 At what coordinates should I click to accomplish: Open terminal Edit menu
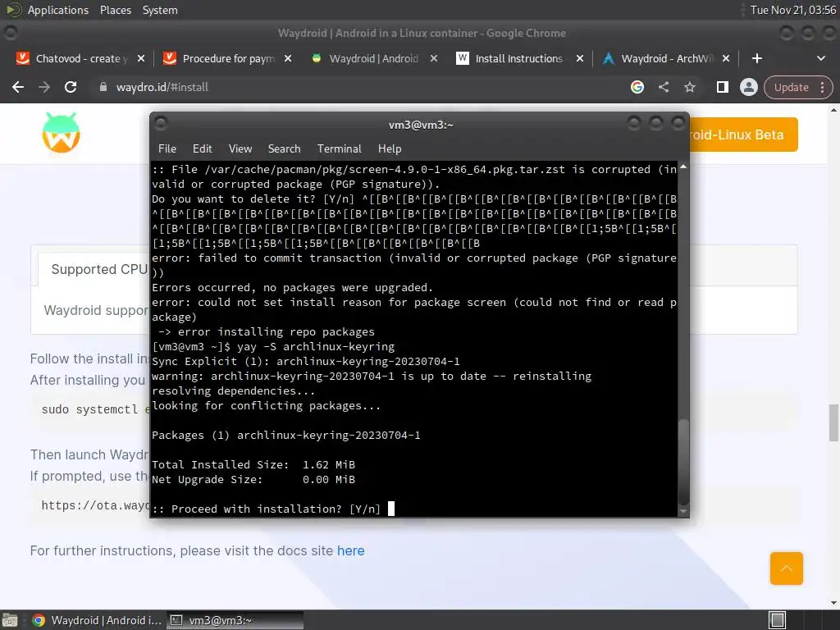tap(203, 149)
